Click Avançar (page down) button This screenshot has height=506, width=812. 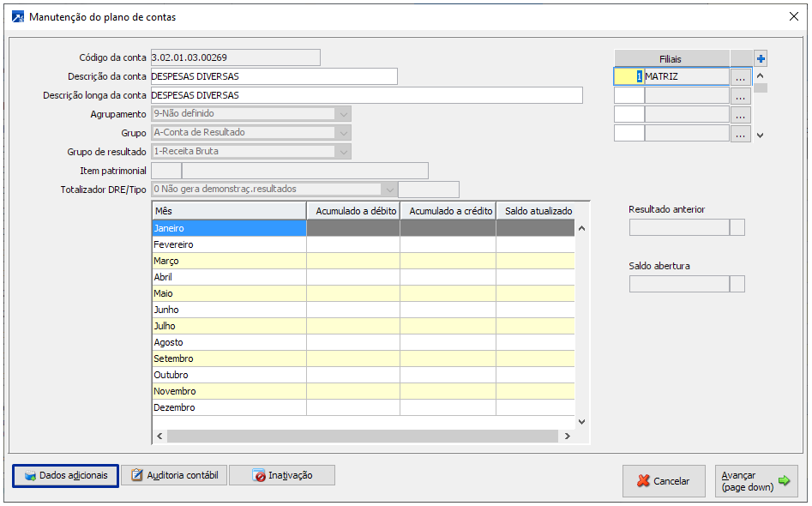[756, 481]
